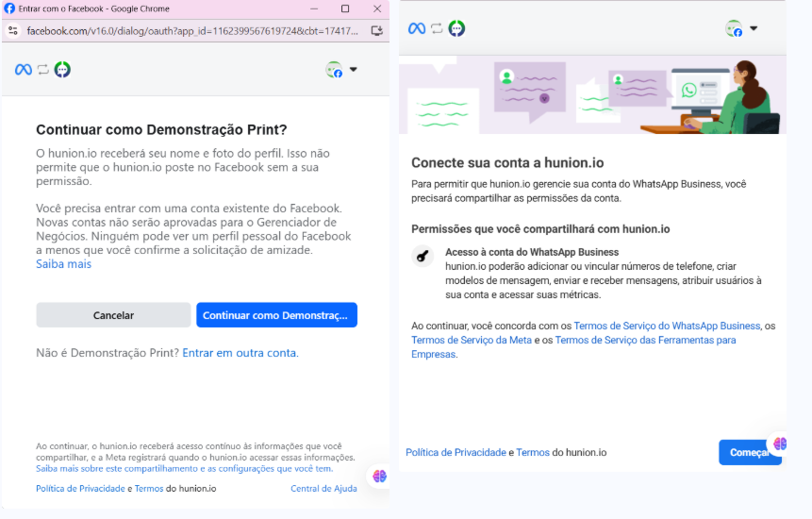Image resolution: width=812 pixels, height=519 pixels.
Task: Open Termos de Serviço das Ferramentas para Empresas
Action: pos(573,347)
